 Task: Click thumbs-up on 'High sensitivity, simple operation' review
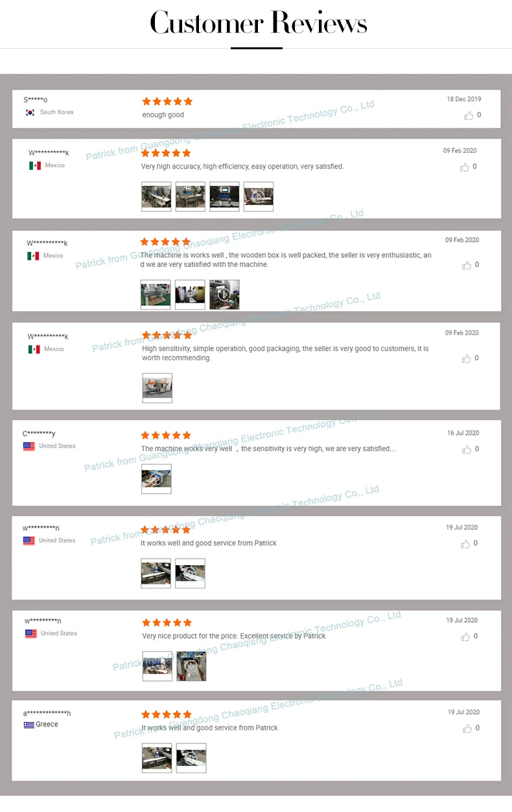467,358
